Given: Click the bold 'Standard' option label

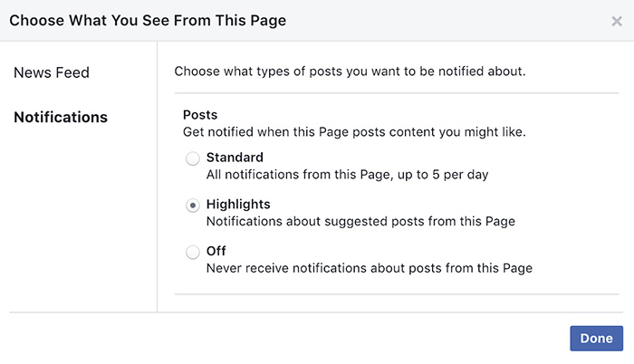Looking at the screenshot, I should pyautogui.click(x=235, y=158).
